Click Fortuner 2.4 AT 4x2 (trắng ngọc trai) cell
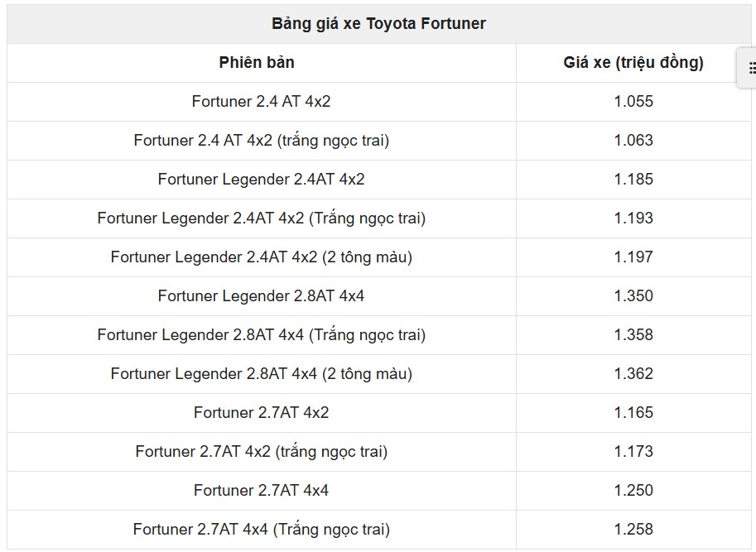The image size is (756, 552). point(262,141)
